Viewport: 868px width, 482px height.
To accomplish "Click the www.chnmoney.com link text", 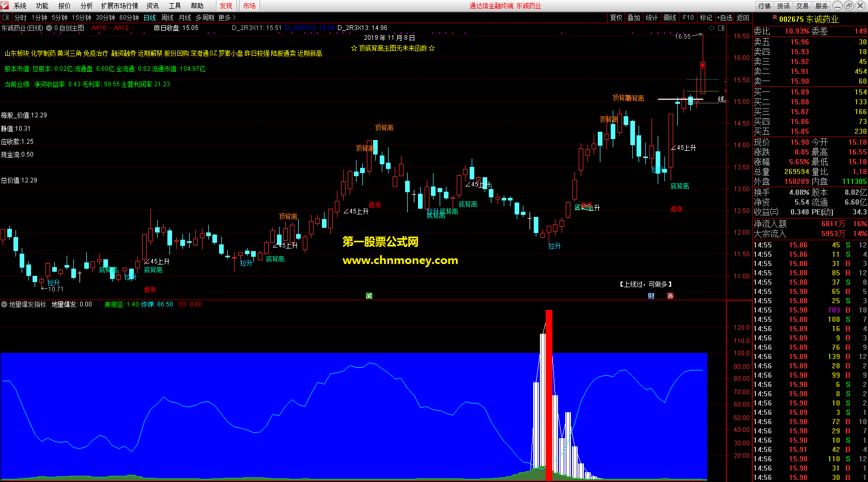I will [400, 260].
